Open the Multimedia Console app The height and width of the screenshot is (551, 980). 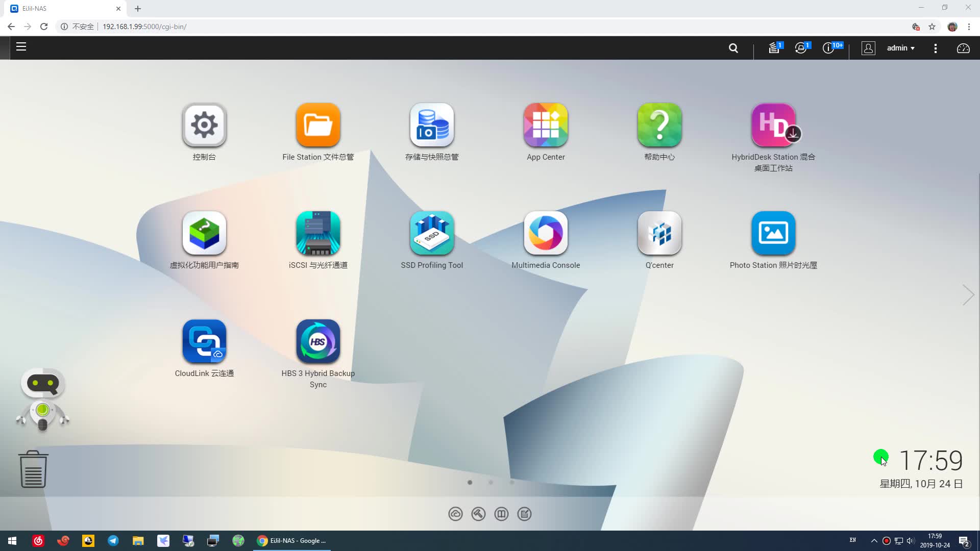pyautogui.click(x=546, y=233)
